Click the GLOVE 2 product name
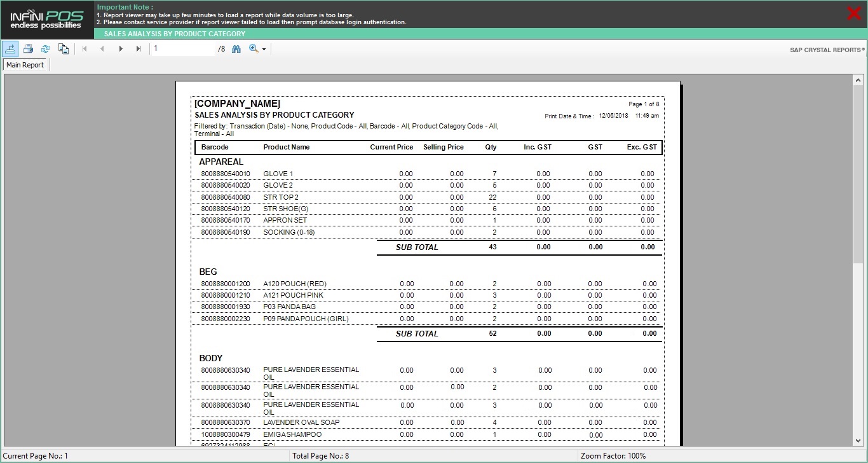This screenshot has width=868, height=463. coord(278,185)
